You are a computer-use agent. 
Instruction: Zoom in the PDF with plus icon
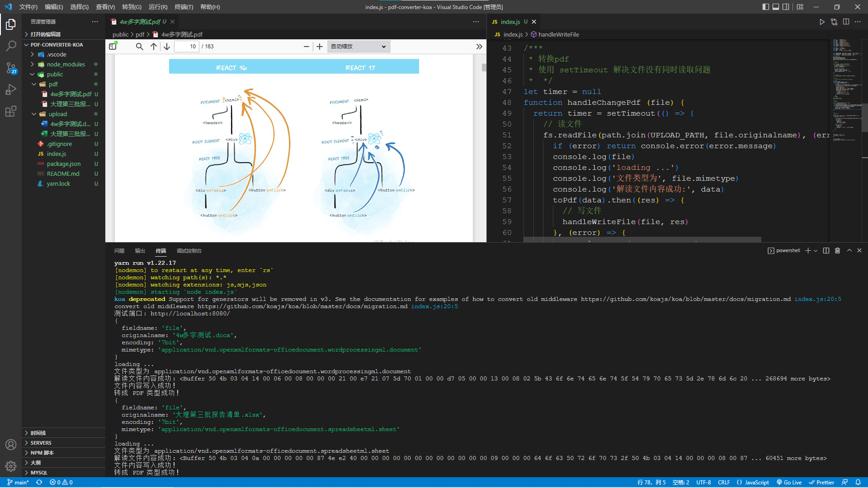320,47
